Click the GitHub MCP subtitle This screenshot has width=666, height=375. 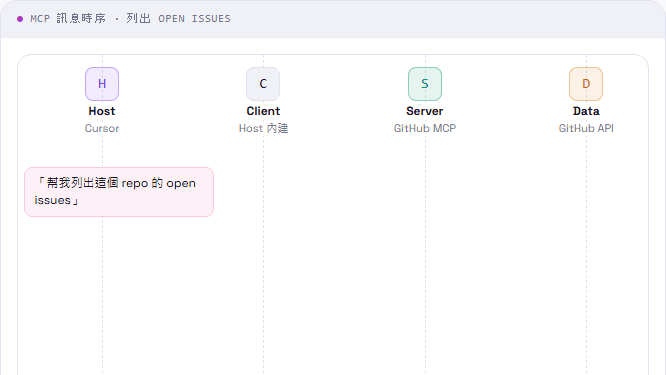click(x=425, y=128)
